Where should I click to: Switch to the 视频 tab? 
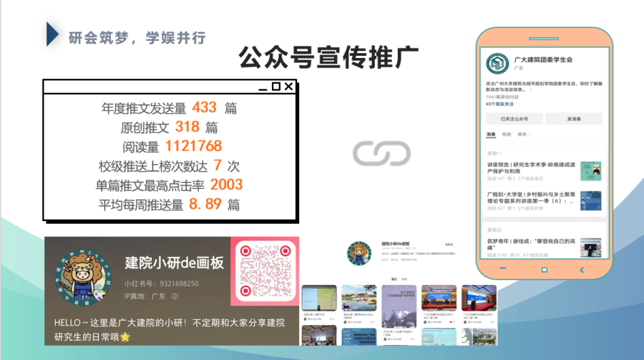(x=507, y=134)
